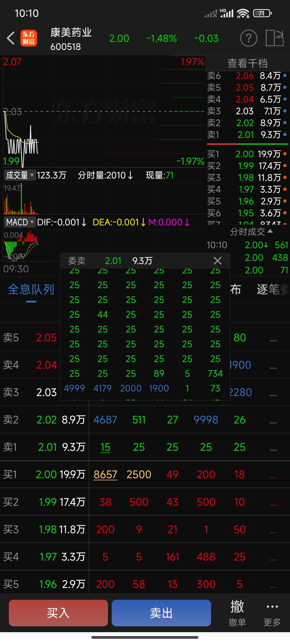Select the 卖3 2.03 quote in the top order book
The image size is (290, 644).
tap(247, 111)
